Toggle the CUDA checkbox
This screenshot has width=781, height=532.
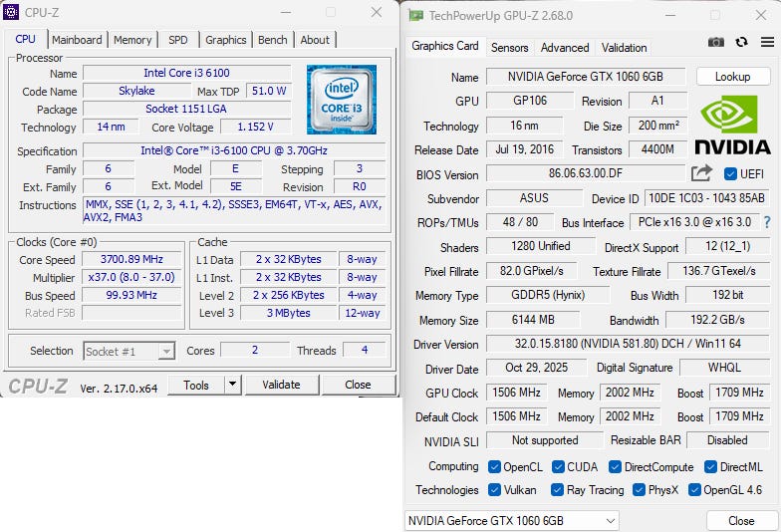558,466
